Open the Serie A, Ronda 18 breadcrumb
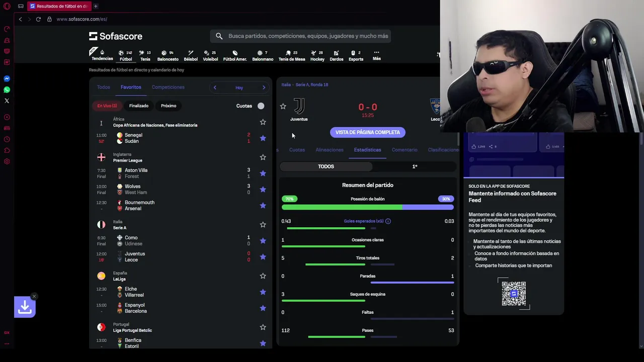 click(x=312, y=84)
